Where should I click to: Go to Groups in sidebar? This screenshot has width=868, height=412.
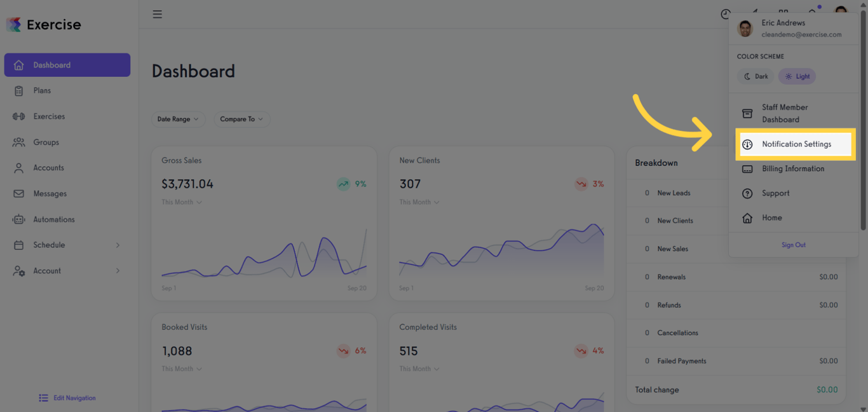pos(46,142)
